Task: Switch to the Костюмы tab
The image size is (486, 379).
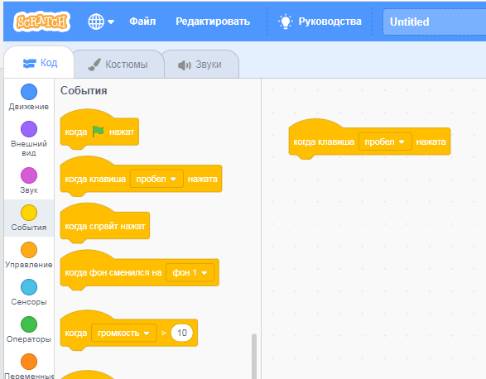Action: click(x=118, y=64)
